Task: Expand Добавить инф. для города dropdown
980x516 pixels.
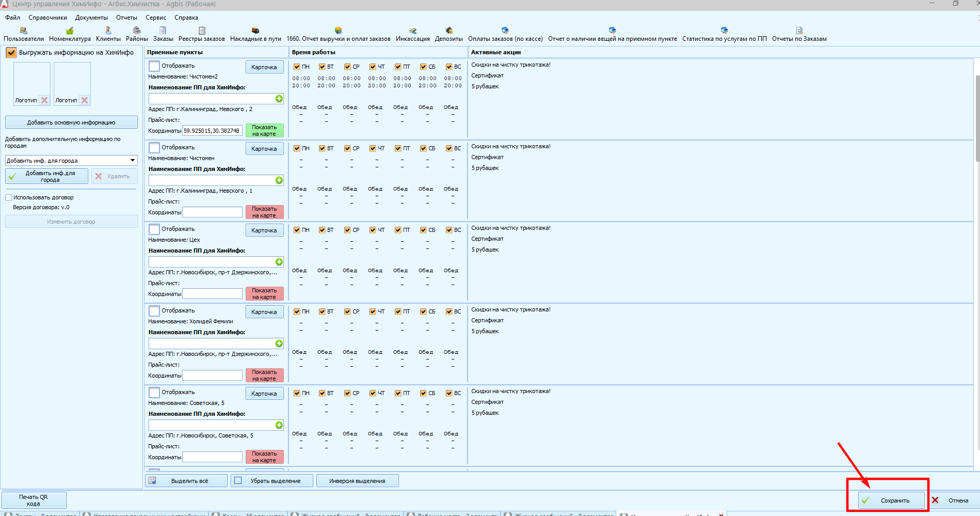Action: coord(133,161)
